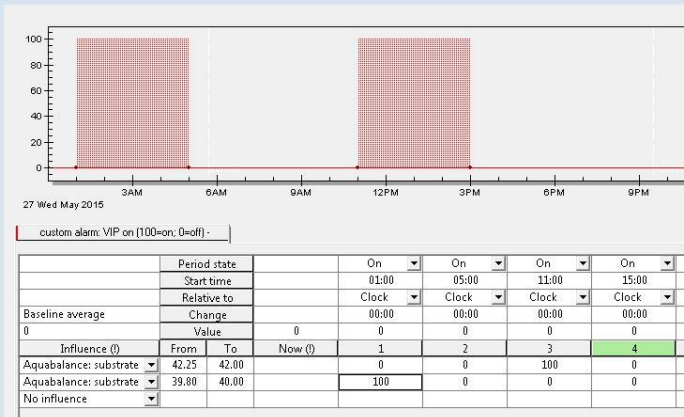684x417 pixels.
Task: Open second Aquabalance: substrate influence dropdown
Action: point(151,382)
